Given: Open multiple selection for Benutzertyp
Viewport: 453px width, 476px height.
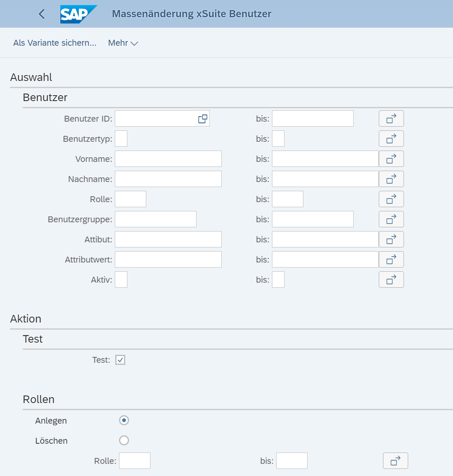Looking at the screenshot, I should point(391,139).
